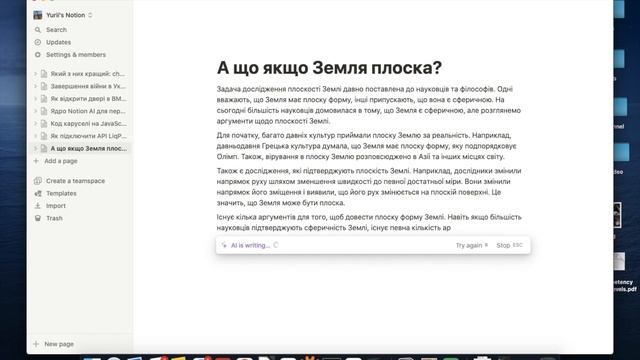Open page 'Як підключити API LiqP...'

[88, 136]
